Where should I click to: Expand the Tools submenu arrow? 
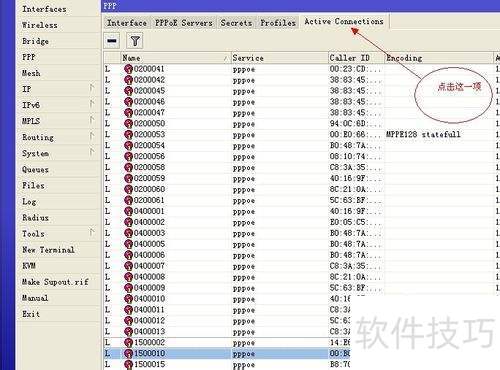92,232
